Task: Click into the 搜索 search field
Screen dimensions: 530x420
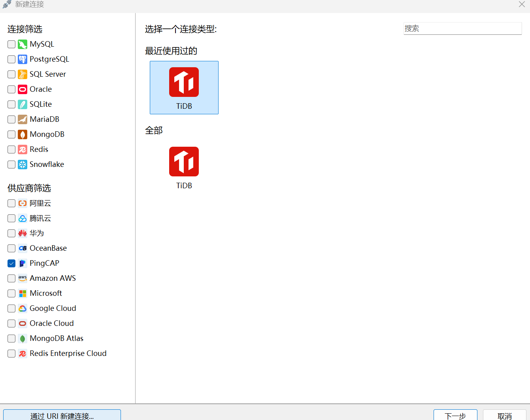Action: pos(462,28)
